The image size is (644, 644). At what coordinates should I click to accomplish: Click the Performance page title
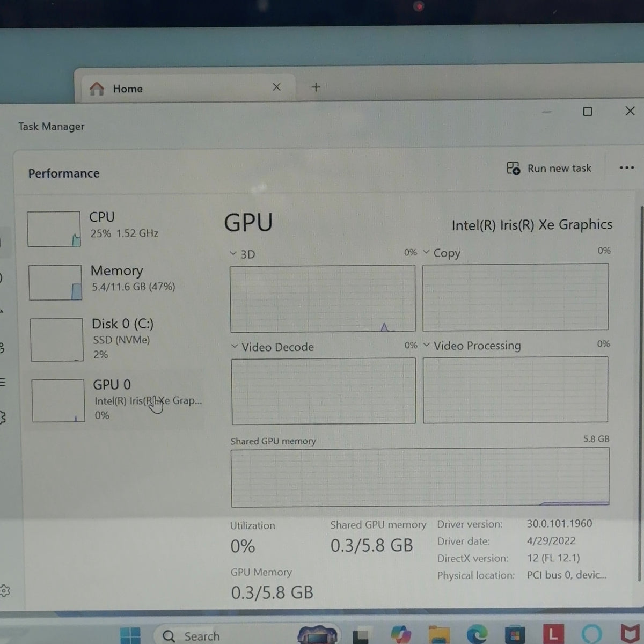coord(64,173)
